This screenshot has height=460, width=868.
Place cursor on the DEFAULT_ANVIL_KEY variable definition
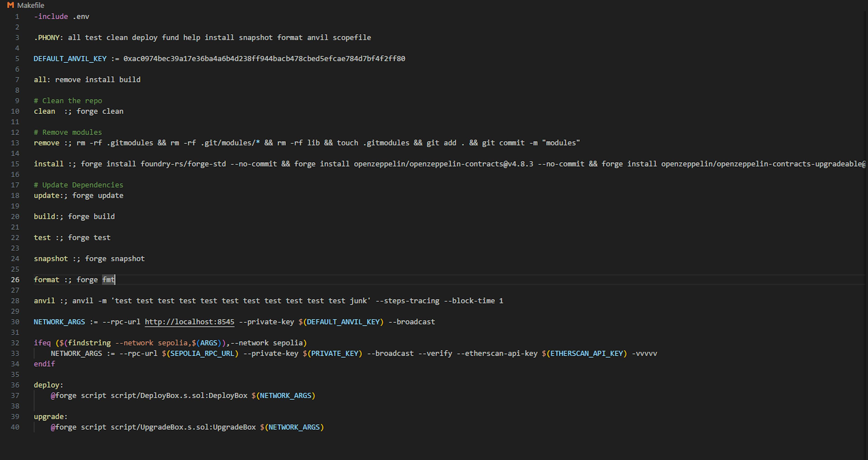tap(70, 58)
